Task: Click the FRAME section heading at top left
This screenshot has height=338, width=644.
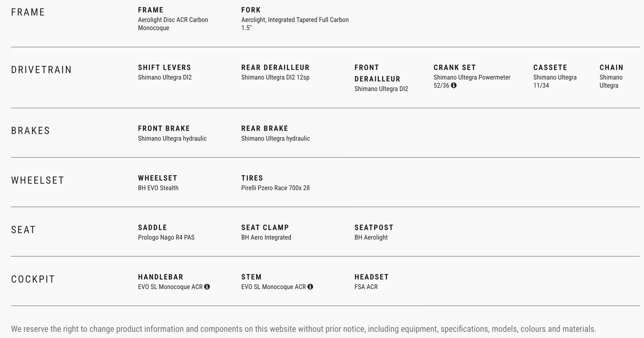Action: tap(28, 12)
